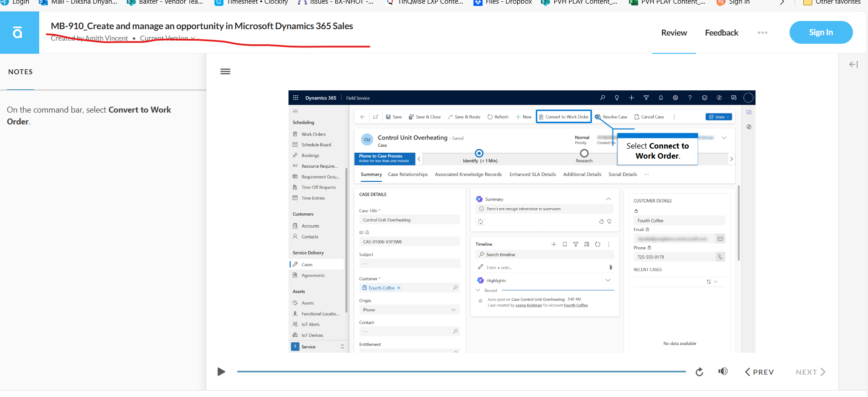Open Enhanced SLA Details tab

(533, 175)
